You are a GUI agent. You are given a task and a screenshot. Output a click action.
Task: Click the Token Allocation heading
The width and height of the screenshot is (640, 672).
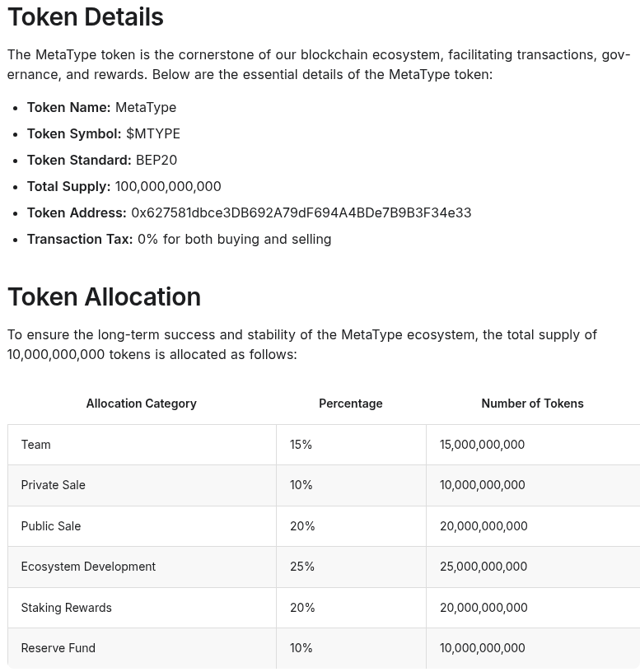[x=104, y=296]
